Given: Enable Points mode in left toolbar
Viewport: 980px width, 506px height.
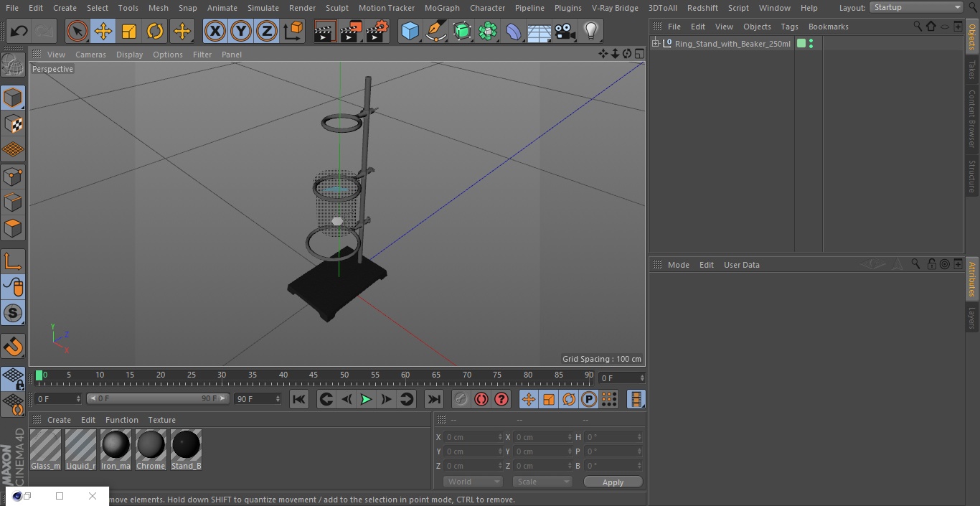Looking at the screenshot, I should [x=13, y=177].
